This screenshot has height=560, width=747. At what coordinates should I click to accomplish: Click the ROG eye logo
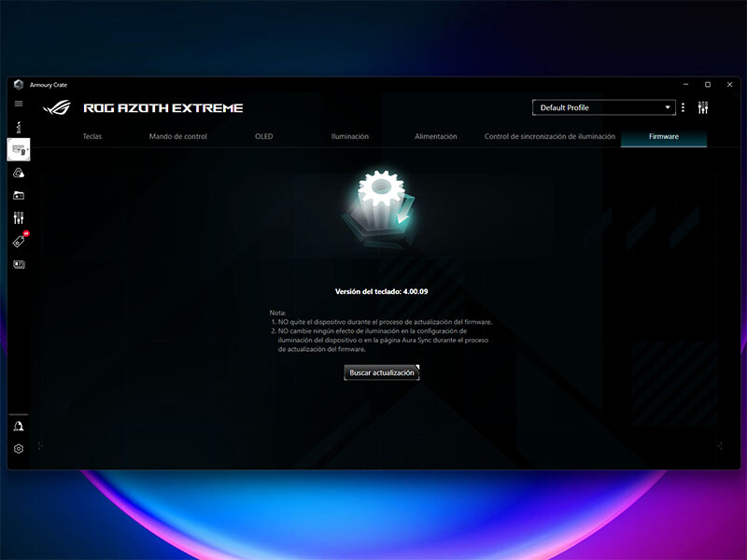(x=57, y=108)
